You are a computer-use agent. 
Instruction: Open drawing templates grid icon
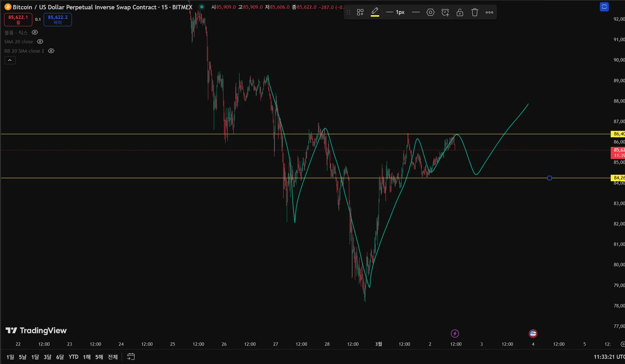point(360,12)
